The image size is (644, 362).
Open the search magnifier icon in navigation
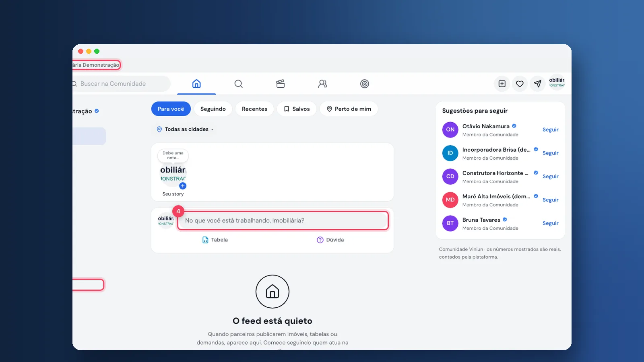(239, 84)
